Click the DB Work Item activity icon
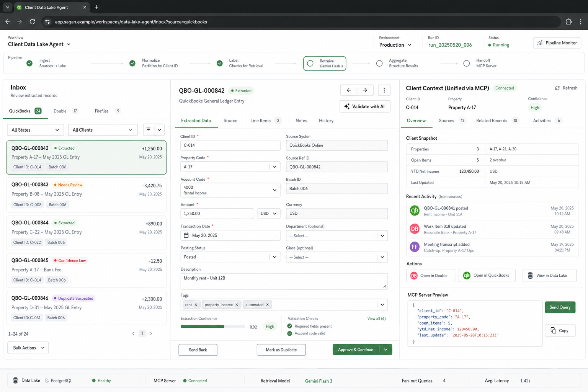588x392 pixels. coord(415,229)
